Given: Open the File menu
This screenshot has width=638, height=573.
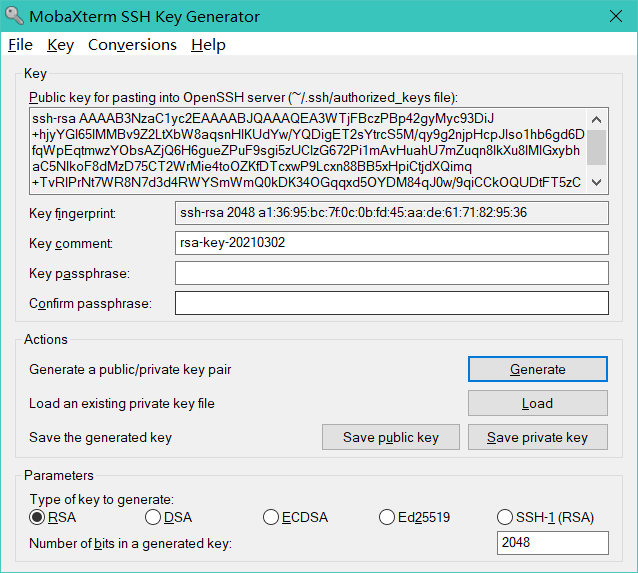Looking at the screenshot, I should click(20, 45).
